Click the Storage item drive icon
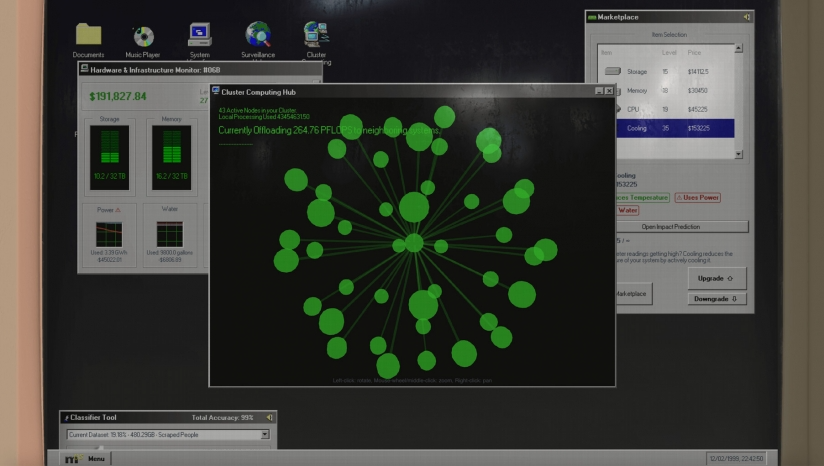Viewport: 824px width, 466px height. 613,71
